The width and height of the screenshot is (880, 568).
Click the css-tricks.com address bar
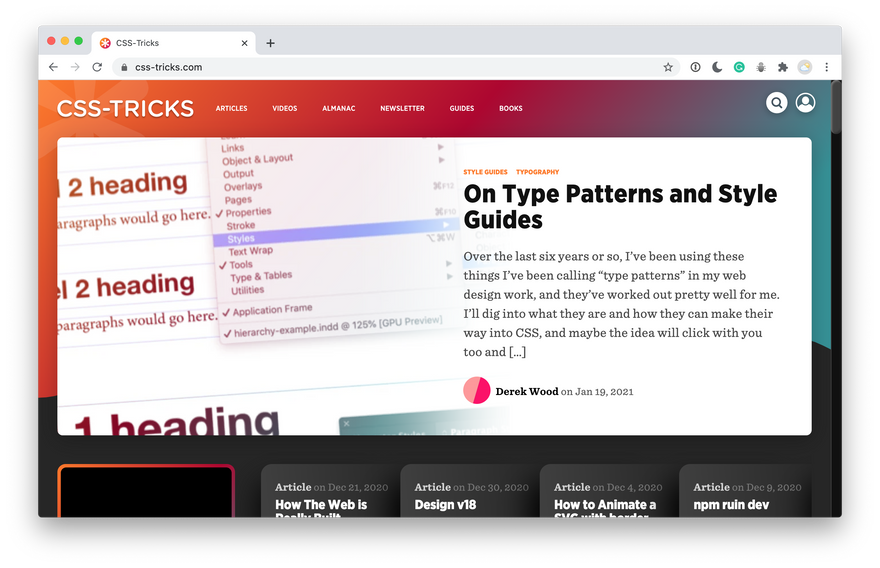click(380, 67)
